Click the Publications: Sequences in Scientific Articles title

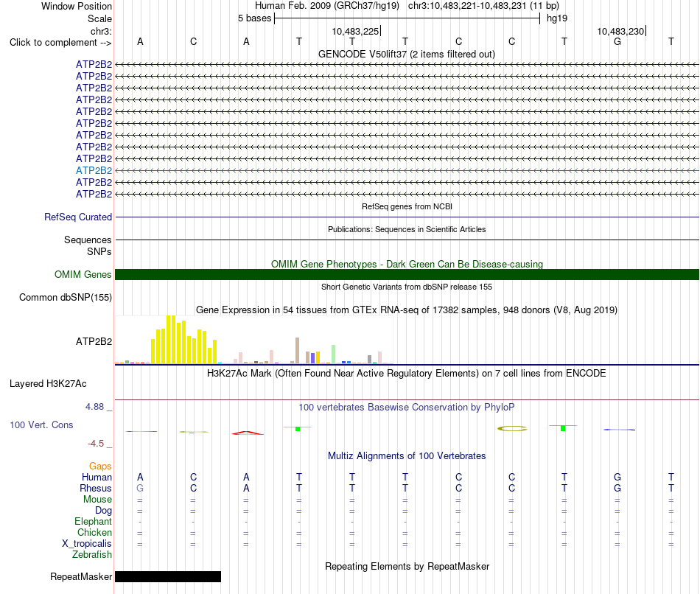[407, 229]
